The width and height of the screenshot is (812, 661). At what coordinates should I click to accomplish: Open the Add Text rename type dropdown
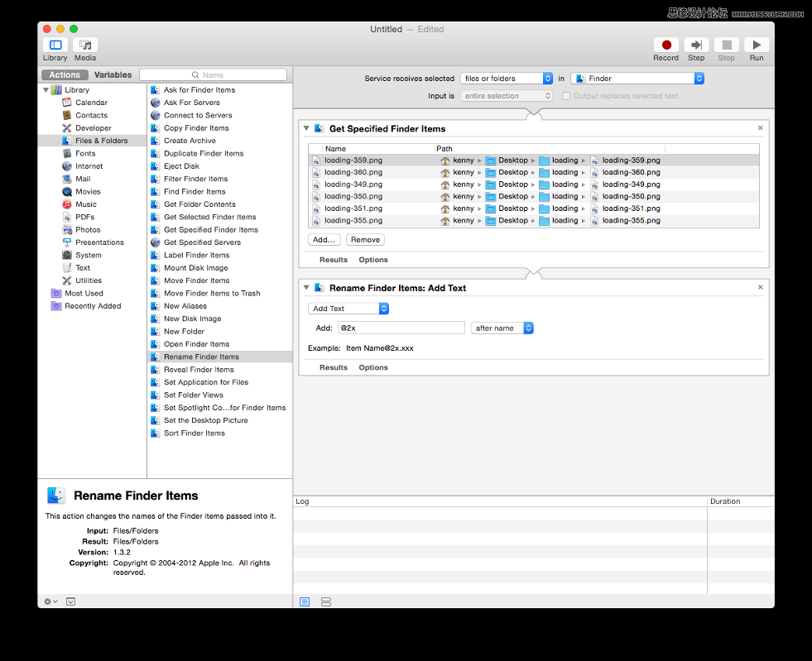tap(348, 309)
